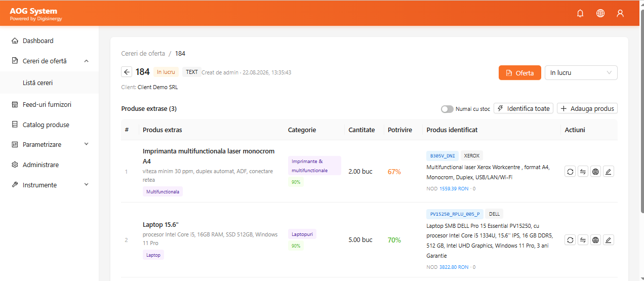Click the TEXT source badge
644x281 pixels.
[x=192, y=72]
